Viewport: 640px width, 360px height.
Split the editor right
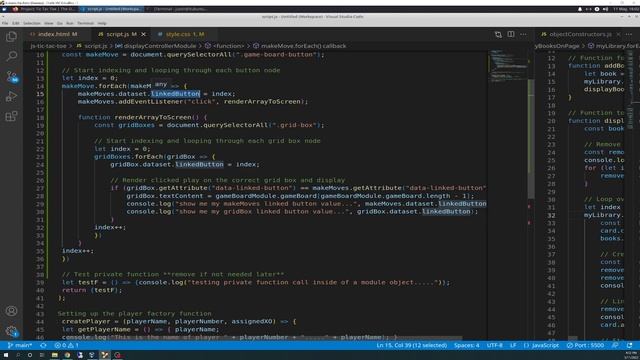point(511,34)
